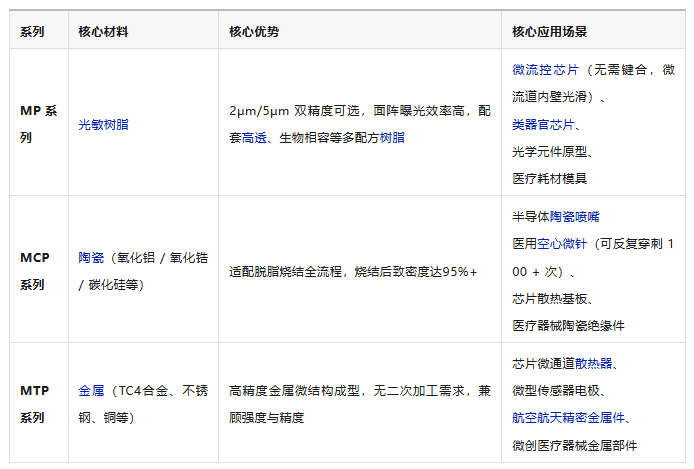Click the text 碳化硅等

(113, 284)
